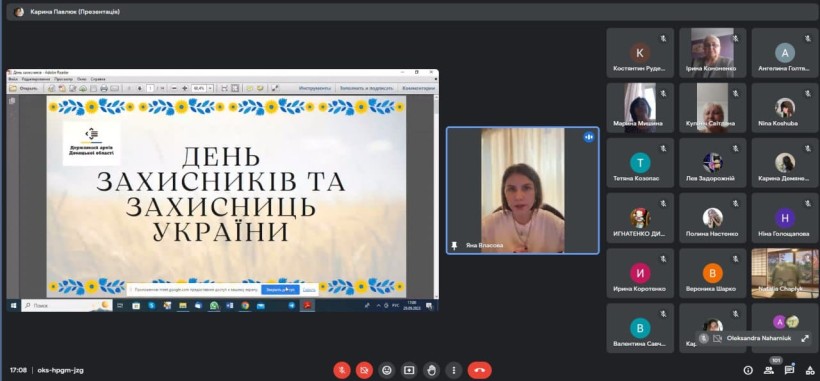820x381 pixels.
Task: Open the zoom percentage dropdown arrow
Action: [210, 88]
